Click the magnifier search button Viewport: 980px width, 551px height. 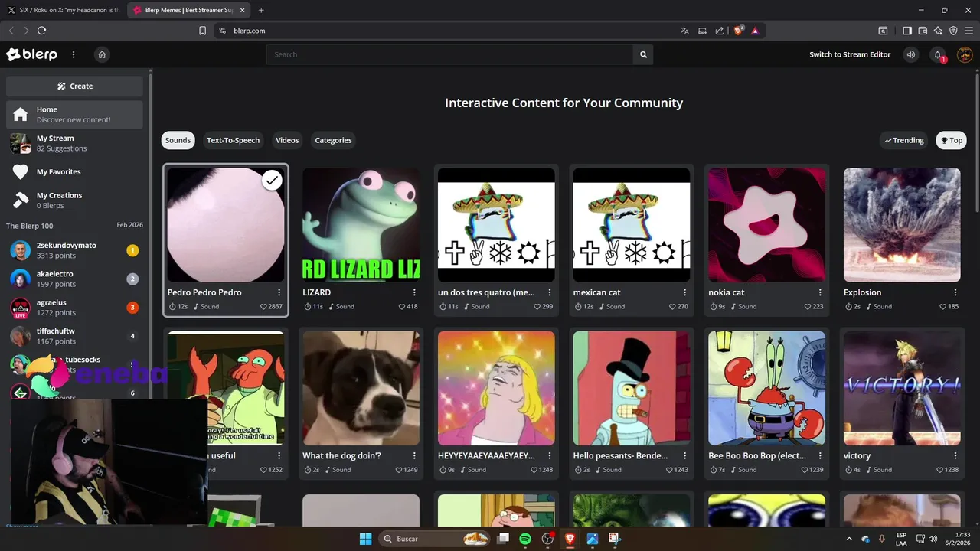pos(643,54)
